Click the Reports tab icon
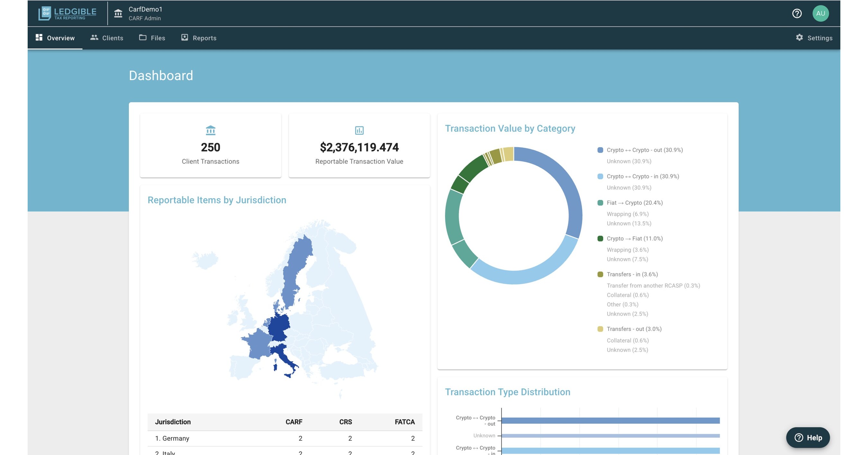 [184, 37]
